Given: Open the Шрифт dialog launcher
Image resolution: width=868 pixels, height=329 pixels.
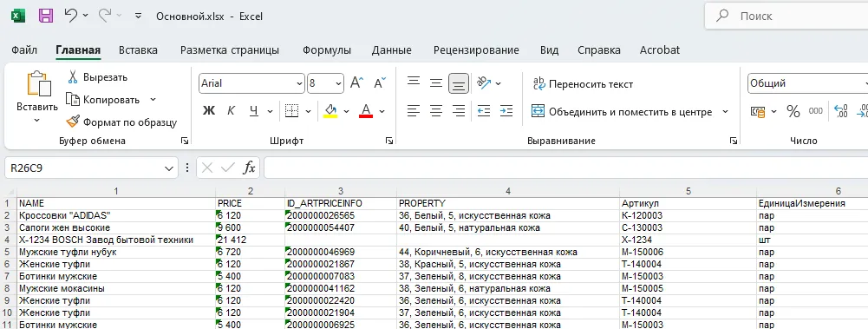Looking at the screenshot, I should click(389, 141).
